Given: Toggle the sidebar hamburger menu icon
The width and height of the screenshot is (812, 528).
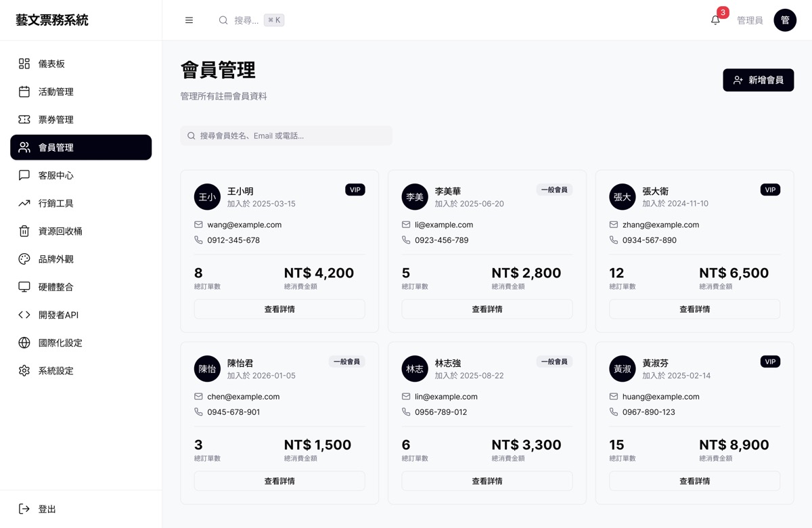Looking at the screenshot, I should [189, 20].
